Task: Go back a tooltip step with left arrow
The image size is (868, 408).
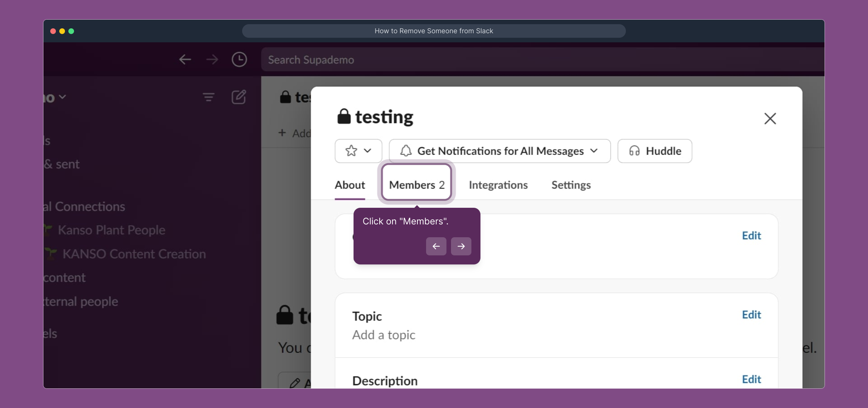Action: pyautogui.click(x=436, y=246)
